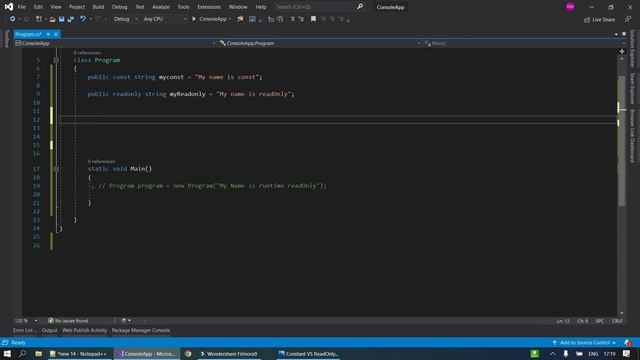Open the Debug menu

(x=120, y=7)
